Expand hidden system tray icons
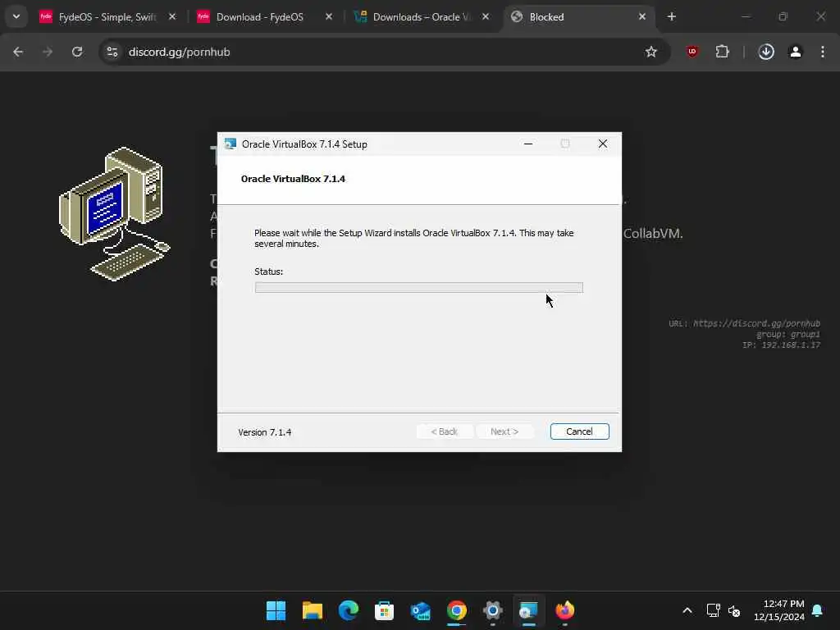The image size is (840, 630). 687,610
